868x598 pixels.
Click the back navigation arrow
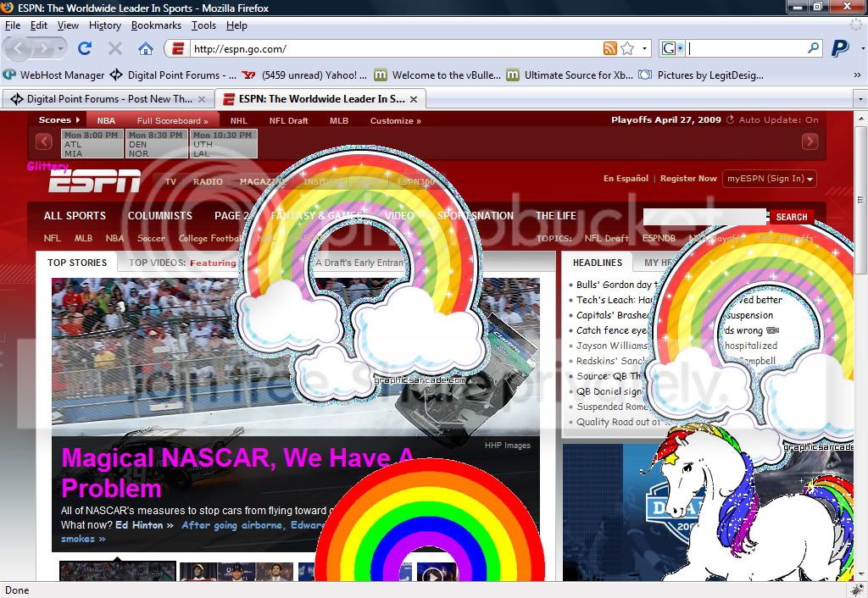19,48
